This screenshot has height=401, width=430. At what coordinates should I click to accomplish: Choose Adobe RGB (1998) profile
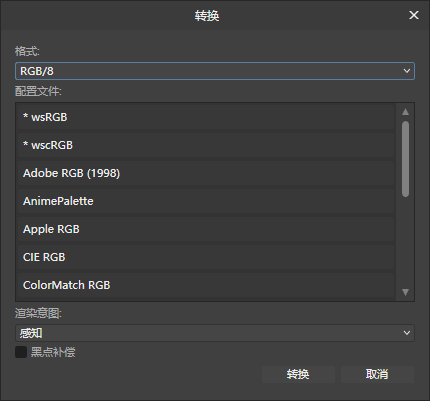[x=206, y=173]
